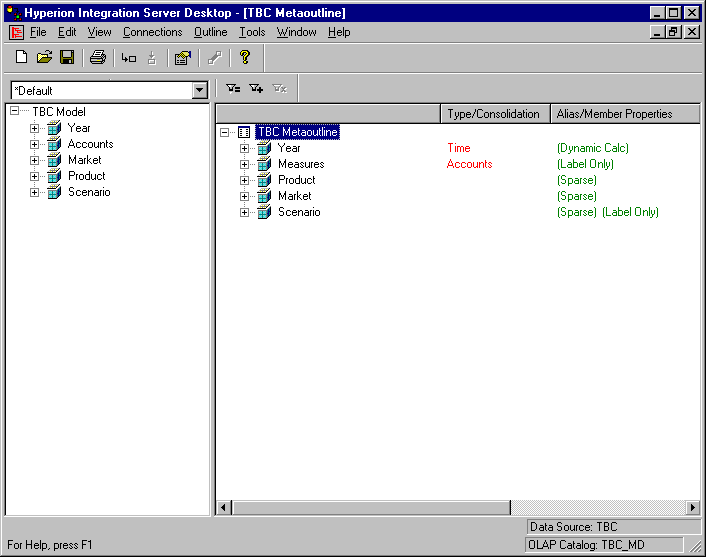This screenshot has height=557, width=706.
Task: Click the Open folder toolbar icon
Action: click(44, 57)
